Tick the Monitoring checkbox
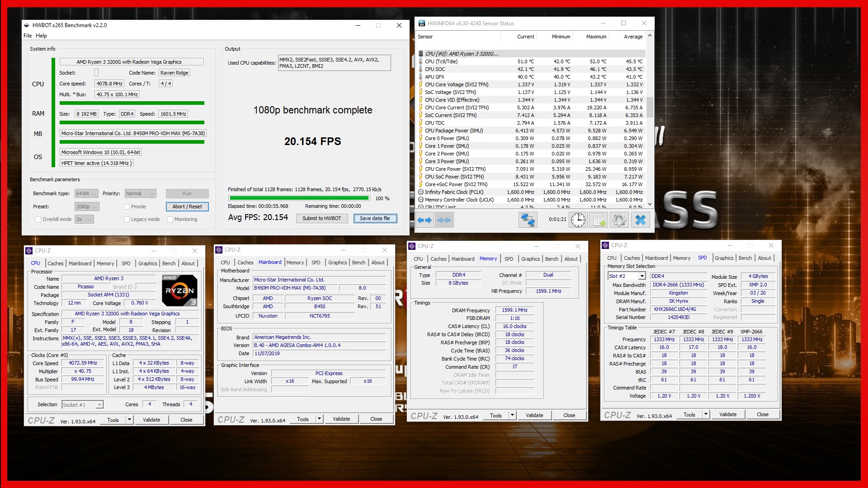 170,220
